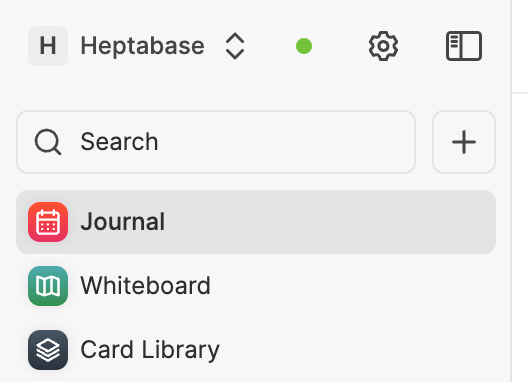
Task: Open settings via the gear icon
Action: (383, 46)
